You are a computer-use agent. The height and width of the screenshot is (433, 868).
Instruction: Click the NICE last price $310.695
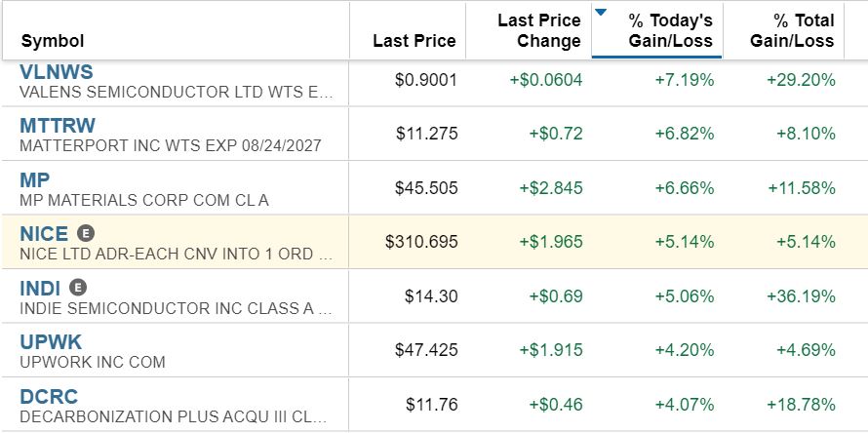tap(421, 241)
